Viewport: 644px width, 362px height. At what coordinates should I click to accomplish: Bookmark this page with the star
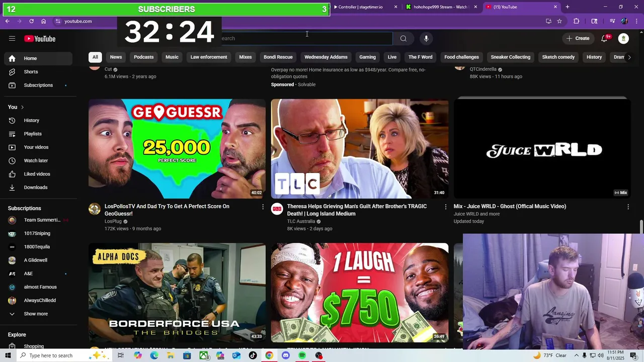pos(559,21)
